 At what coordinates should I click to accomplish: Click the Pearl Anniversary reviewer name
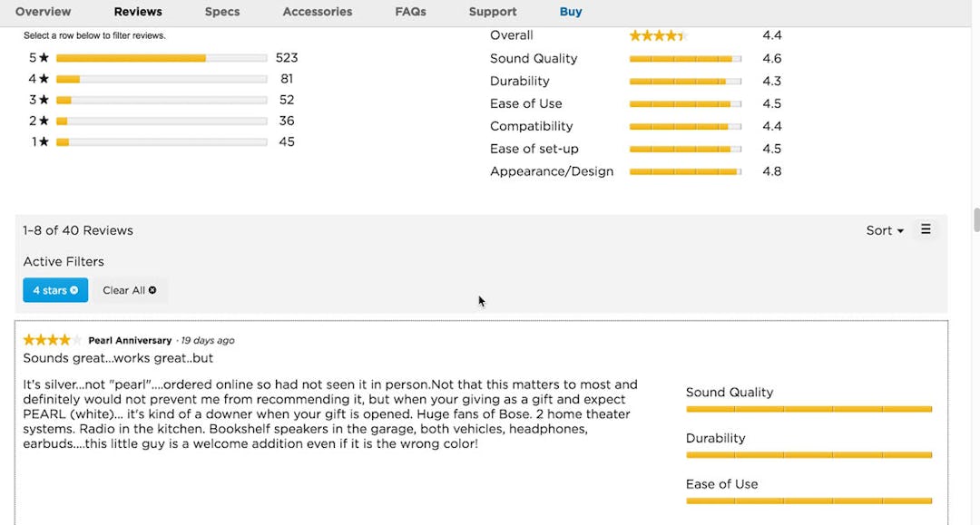(x=129, y=339)
